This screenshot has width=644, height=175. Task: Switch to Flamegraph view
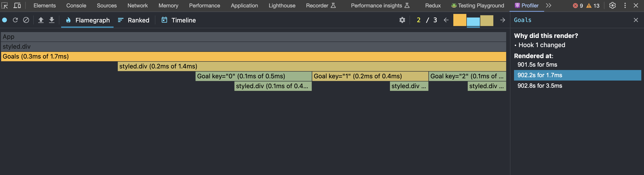click(x=87, y=20)
